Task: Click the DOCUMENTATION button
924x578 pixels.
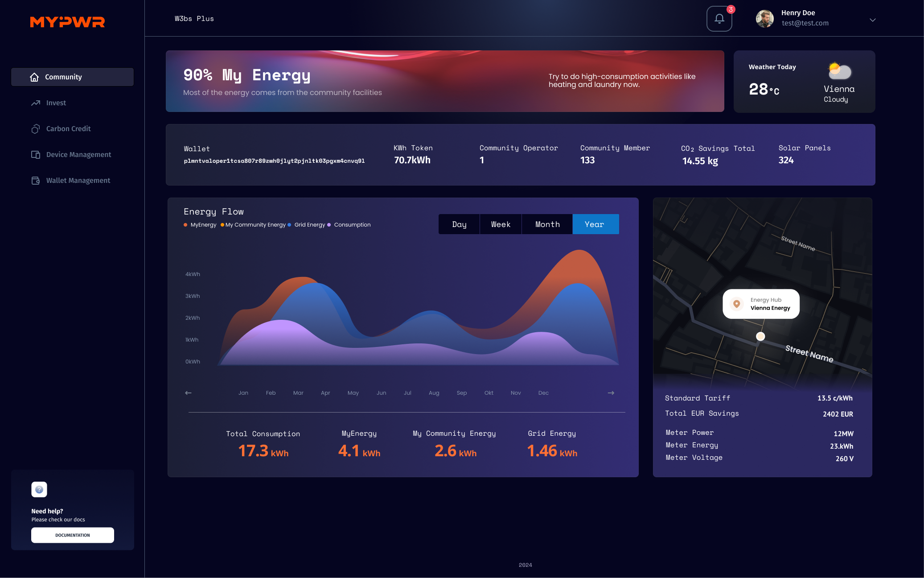Action: point(72,535)
